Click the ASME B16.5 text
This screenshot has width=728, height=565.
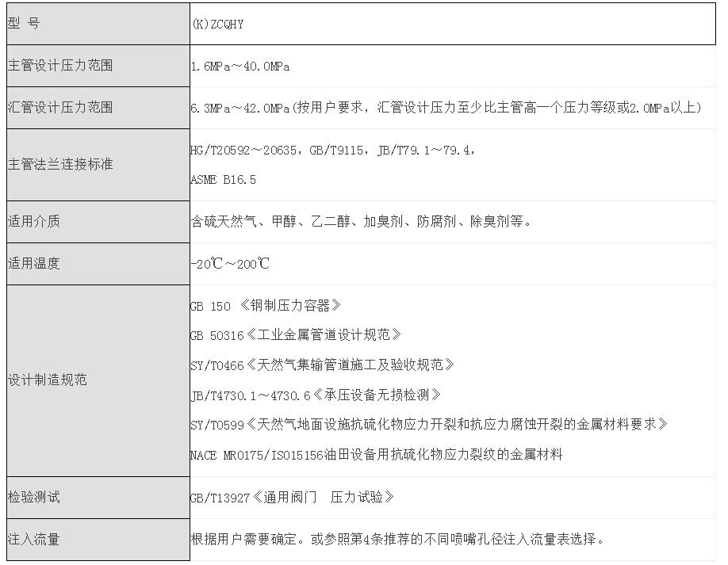(x=223, y=180)
